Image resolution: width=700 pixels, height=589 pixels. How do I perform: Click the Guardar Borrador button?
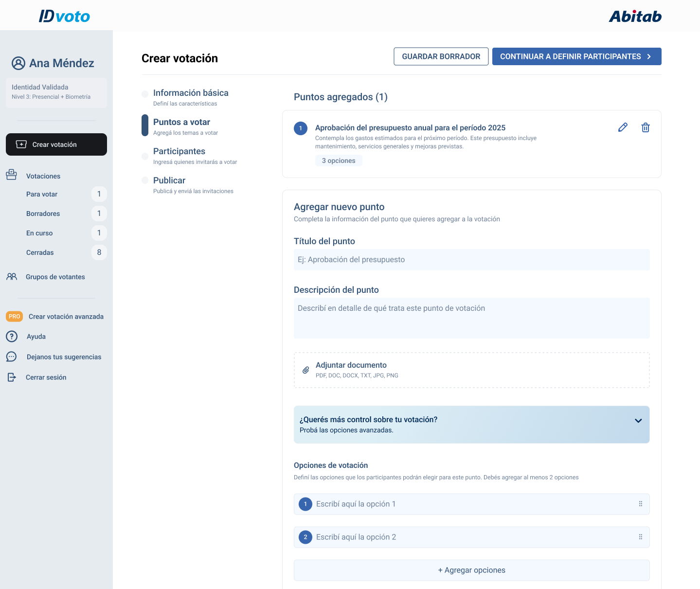point(441,56)
